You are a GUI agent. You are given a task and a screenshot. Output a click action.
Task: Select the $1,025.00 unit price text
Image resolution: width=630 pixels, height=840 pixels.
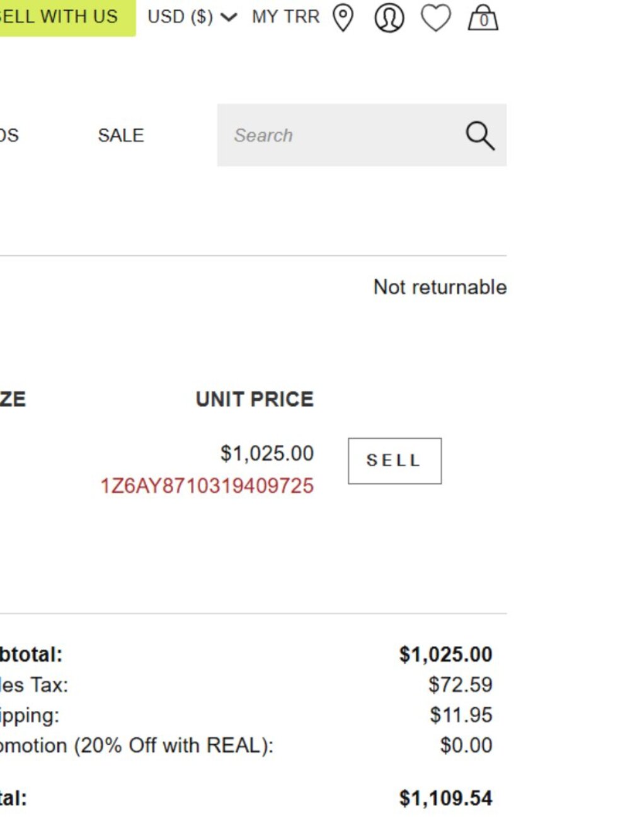click(267, 453)
